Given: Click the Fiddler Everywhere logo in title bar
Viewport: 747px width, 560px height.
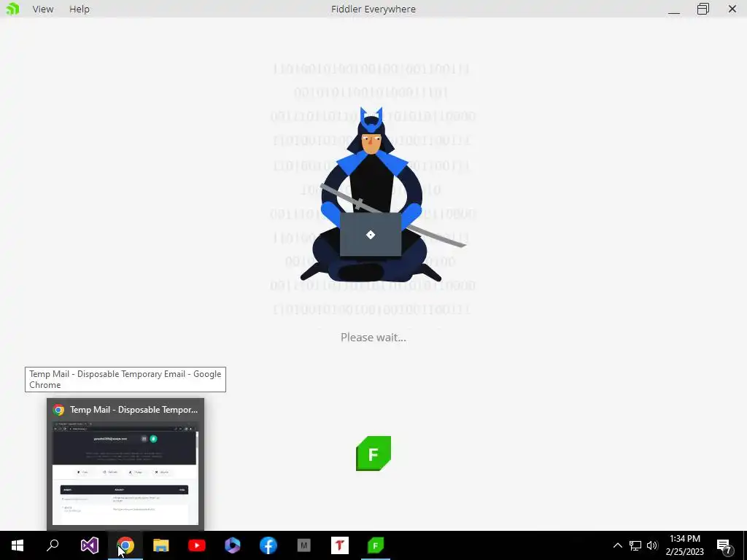Looking at the screenshot, I should (x=13, y=9).
